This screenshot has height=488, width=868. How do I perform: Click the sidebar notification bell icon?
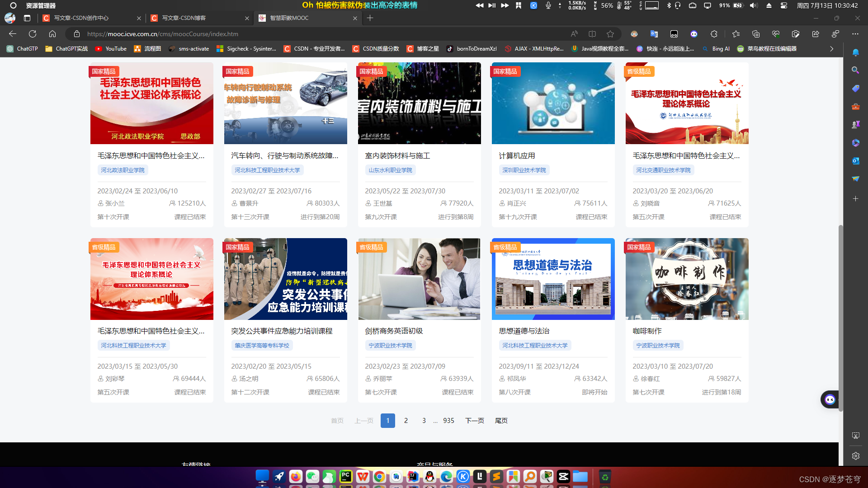point(855,52)
